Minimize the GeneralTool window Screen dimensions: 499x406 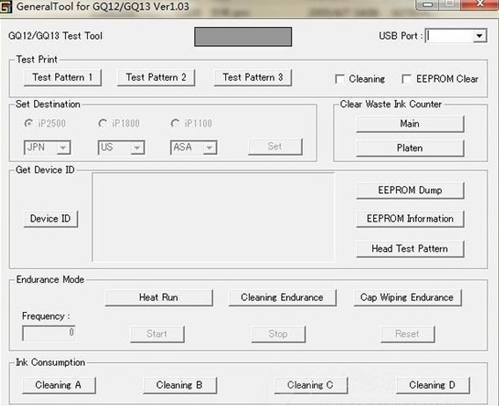click(x=427, y=4)
